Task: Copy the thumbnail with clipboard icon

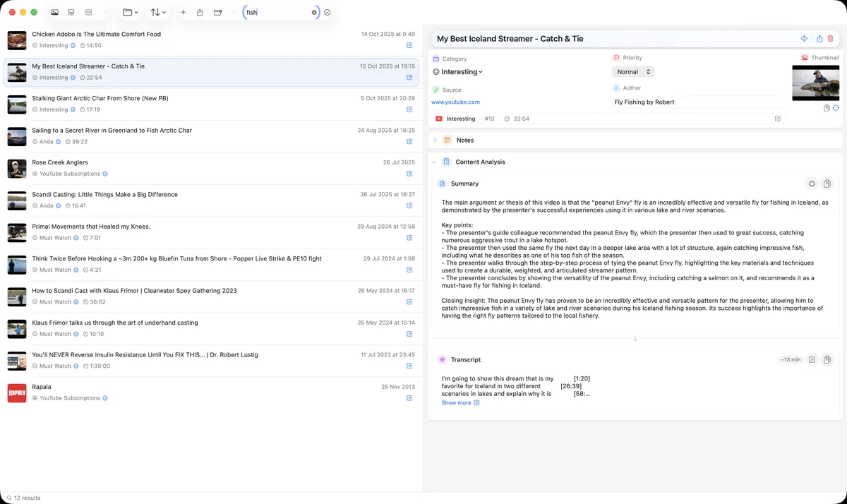Action: coord(827,108)
